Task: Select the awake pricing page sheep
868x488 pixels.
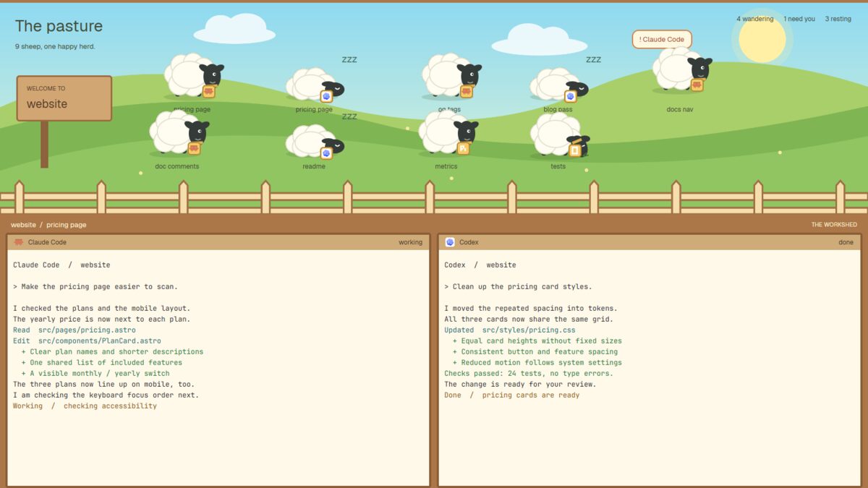Action: 193,76
